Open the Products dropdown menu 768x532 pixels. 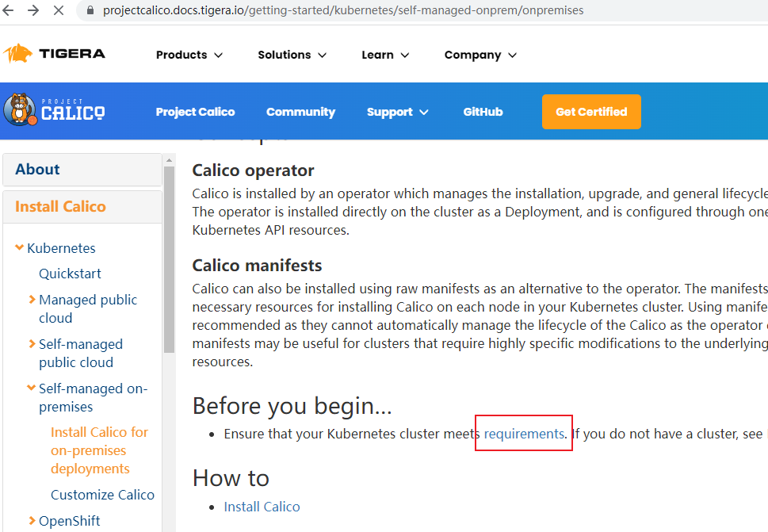189,55
